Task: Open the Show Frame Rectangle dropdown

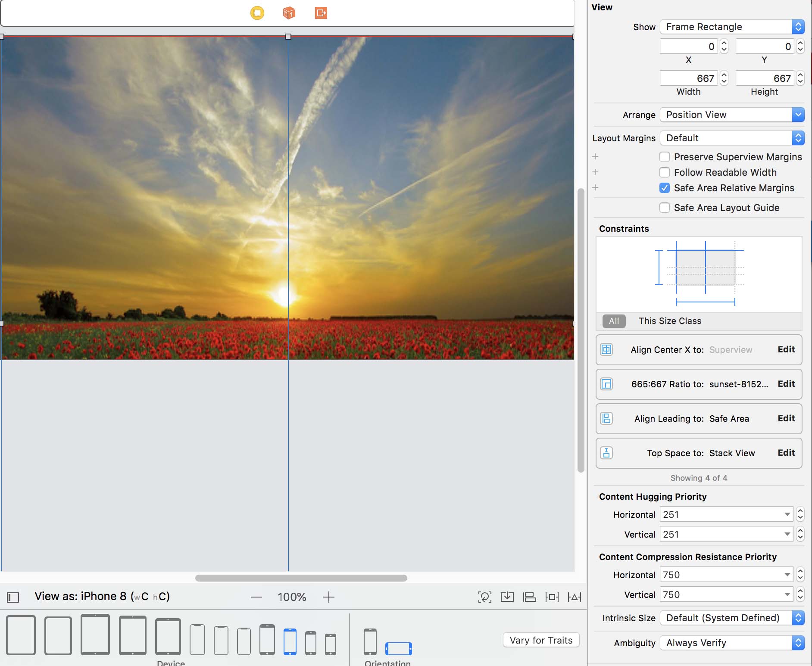Action: point(732,27)
